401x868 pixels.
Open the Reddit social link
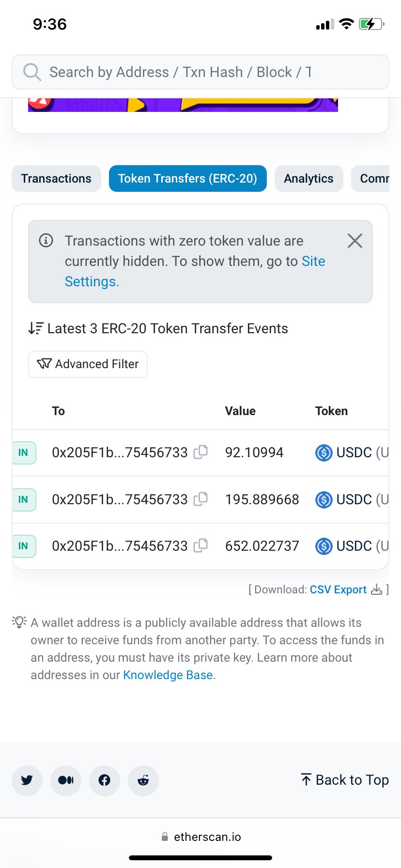click(x=143, y=780)
